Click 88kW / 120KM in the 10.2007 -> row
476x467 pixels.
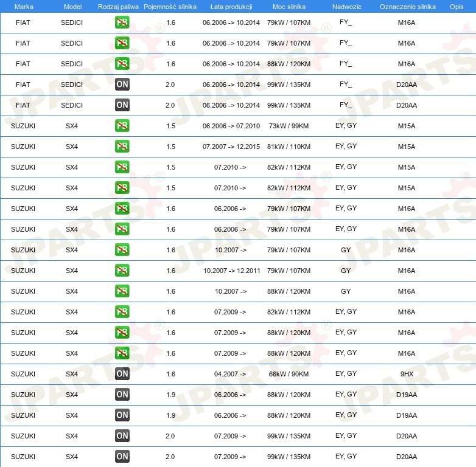(x=289, y=291)
